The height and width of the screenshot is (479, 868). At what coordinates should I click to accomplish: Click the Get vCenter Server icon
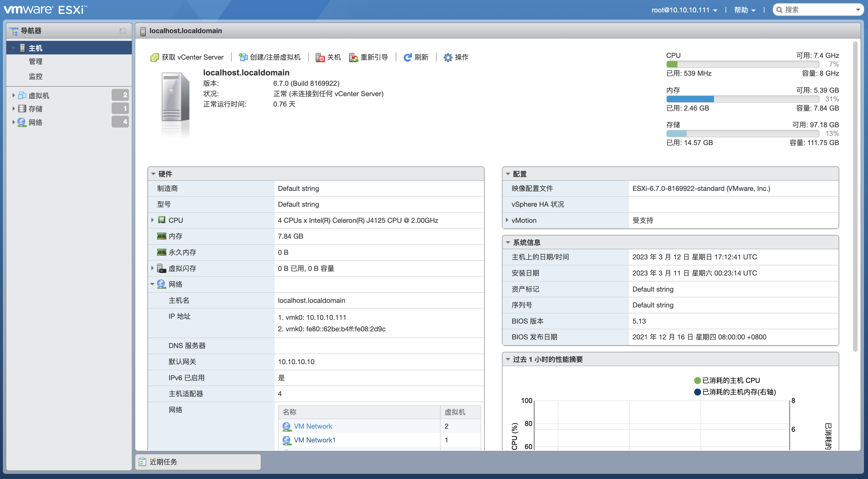154,57
